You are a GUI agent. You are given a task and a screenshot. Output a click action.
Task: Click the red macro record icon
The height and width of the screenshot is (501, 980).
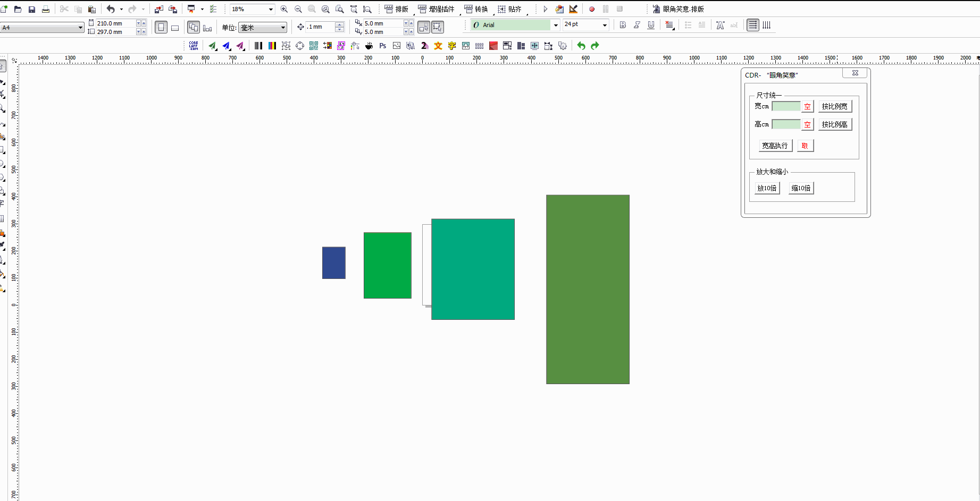tap(592, 9)
